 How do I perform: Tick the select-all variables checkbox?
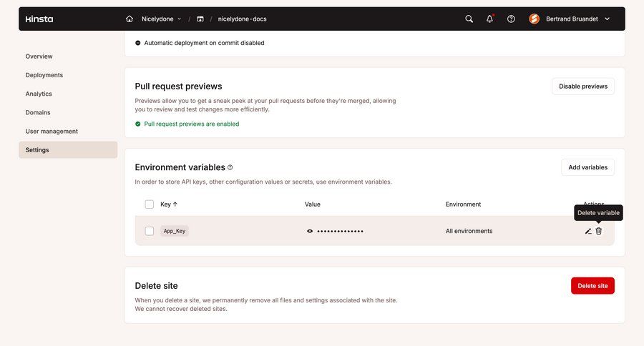click(x=150, y=204)
